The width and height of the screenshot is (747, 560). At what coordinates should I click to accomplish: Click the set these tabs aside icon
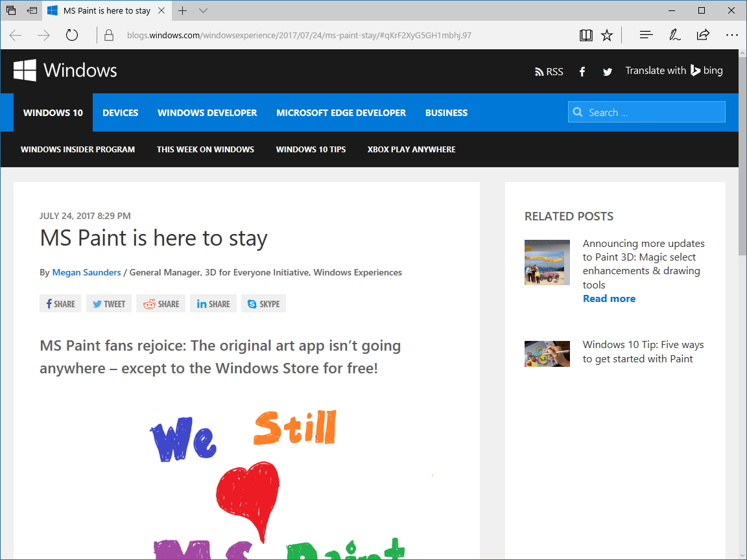click(32, 10)
